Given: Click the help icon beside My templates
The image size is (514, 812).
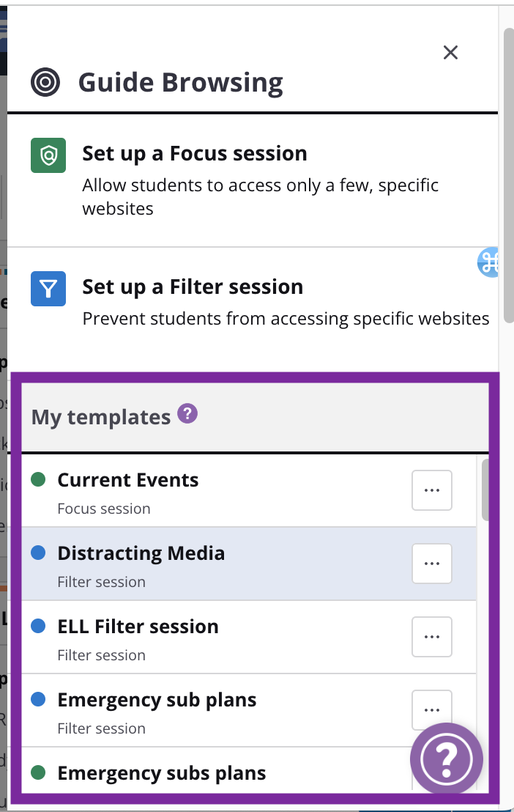Looking at the screenshot, I should pos(187,414).
